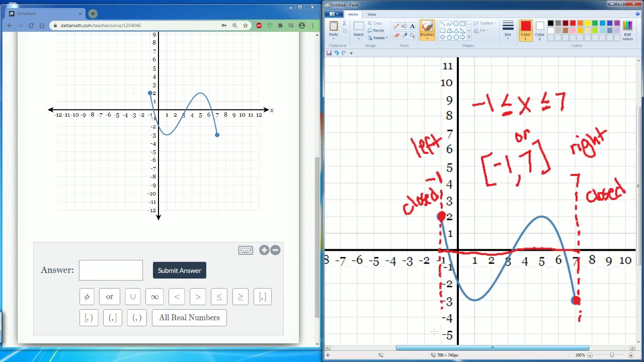The height and width of the screenshot is (362, 644).
Task: Click Paint's horizontal scrollbar thumb
Action: (x=492, y=348)
